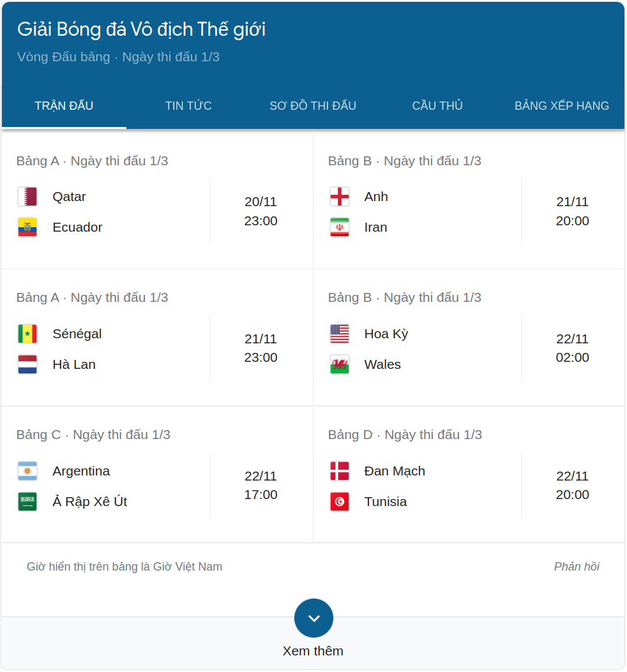Click the Sénégal flag icon
Viewport: 627px width, 672px height.
27,334
